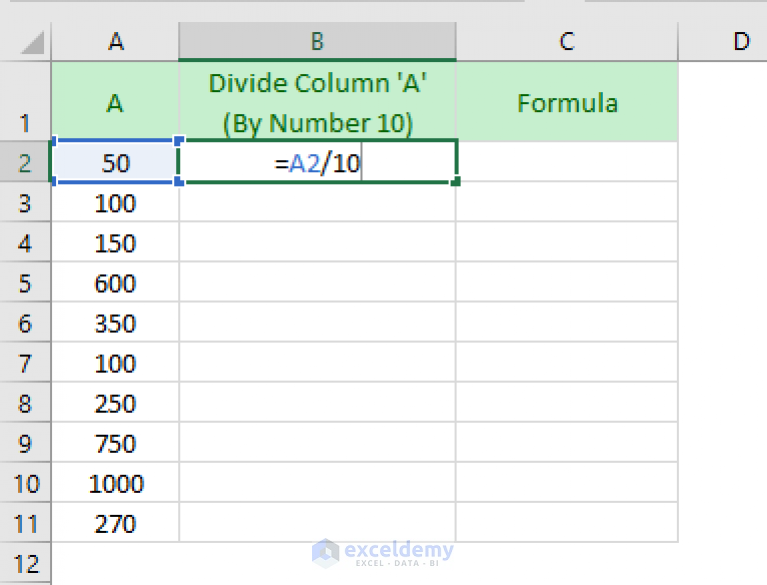This screenshot has height=585, width=767.
Task: Select row 12 header
Action: click(25, 563)
